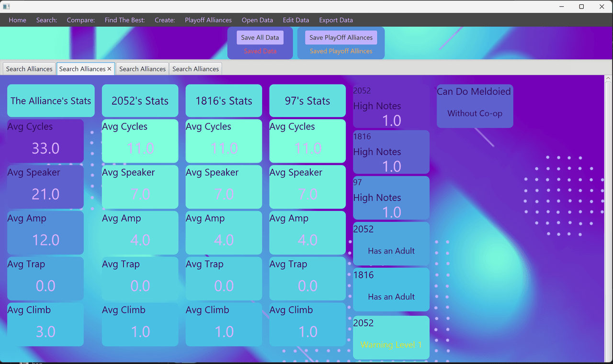
Task: Open the Create: menu
Action: [x=165, y=20]
